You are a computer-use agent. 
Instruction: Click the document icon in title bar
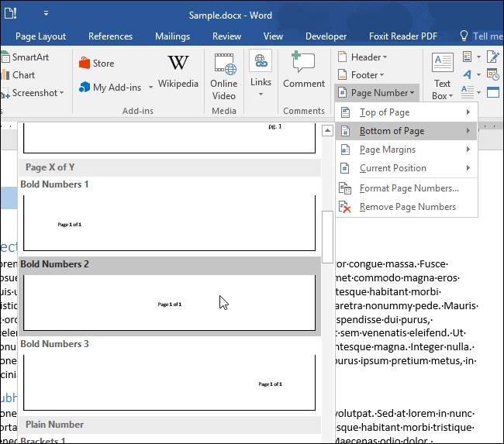(10, 13)
